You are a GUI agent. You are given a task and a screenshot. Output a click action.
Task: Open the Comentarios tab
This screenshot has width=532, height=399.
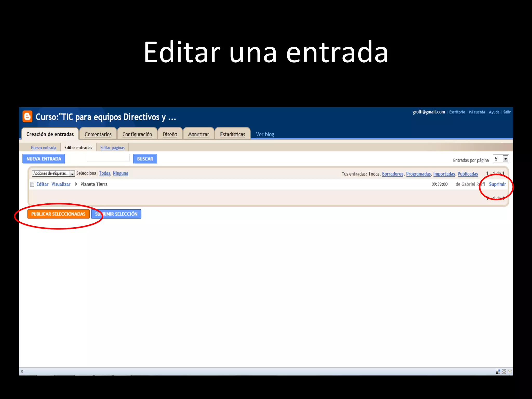[x=98, y=134]
